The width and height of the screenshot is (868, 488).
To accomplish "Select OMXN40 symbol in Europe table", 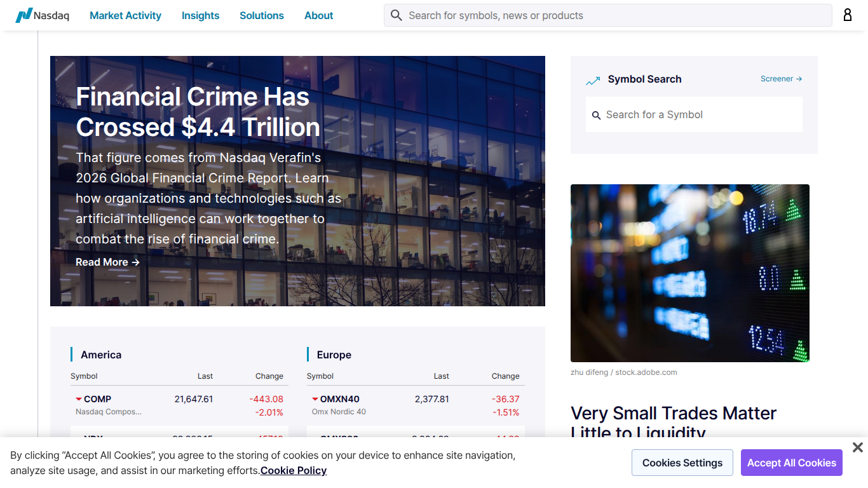I will pyautogui.click(x=340, y=399).
